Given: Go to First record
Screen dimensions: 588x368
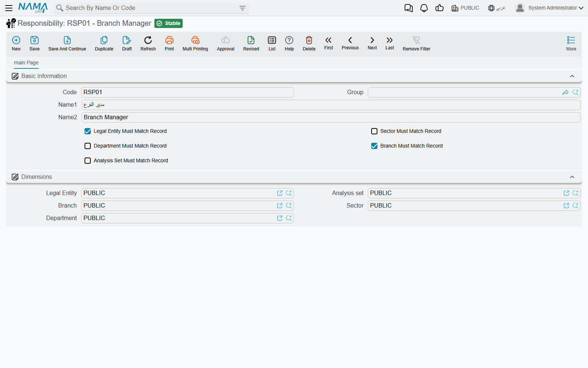Looking at the screenshot, I should point(329,43).
